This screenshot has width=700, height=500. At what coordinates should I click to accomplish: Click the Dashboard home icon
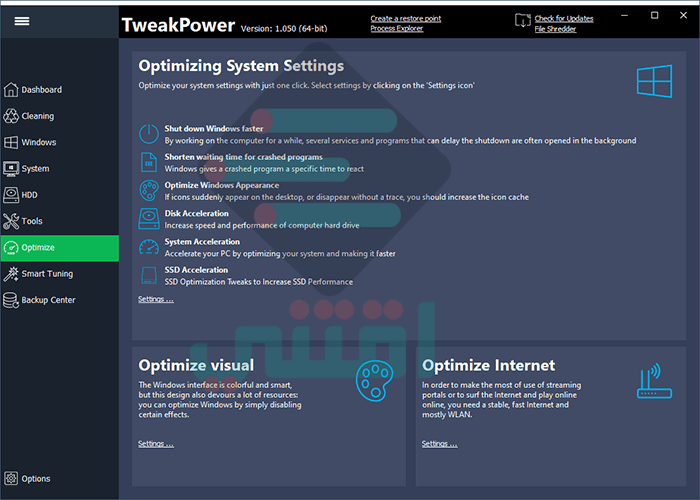(x=11, y=90)
